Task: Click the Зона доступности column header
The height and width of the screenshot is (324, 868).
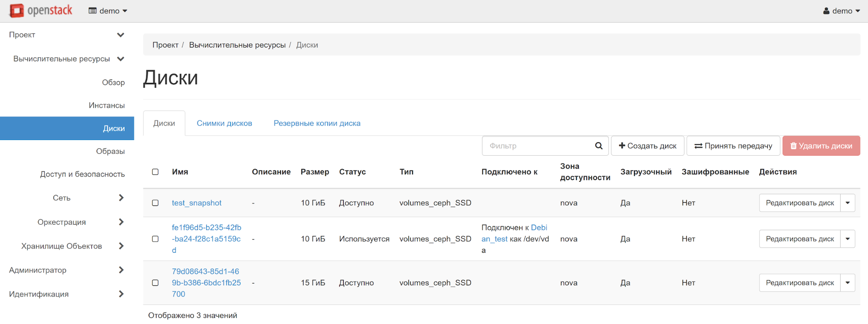Action: tap(585, 172)
